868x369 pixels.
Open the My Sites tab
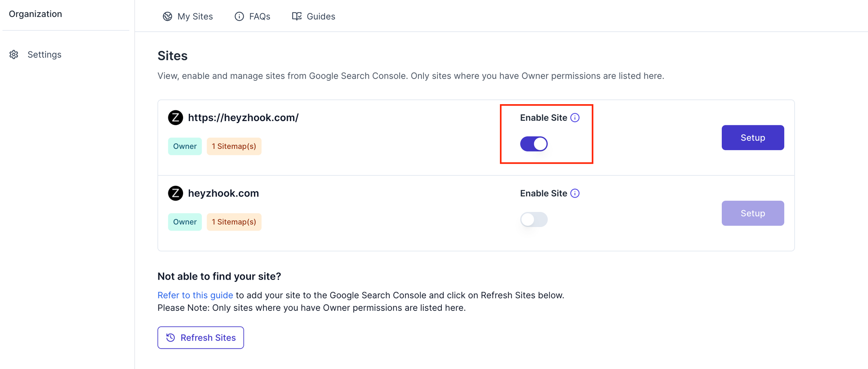tap(195, 16)
